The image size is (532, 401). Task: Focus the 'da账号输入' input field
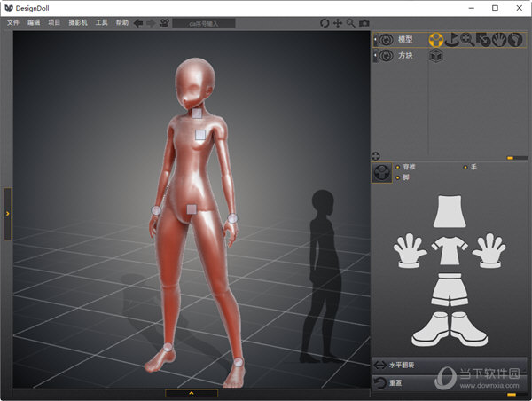(204, 23)
